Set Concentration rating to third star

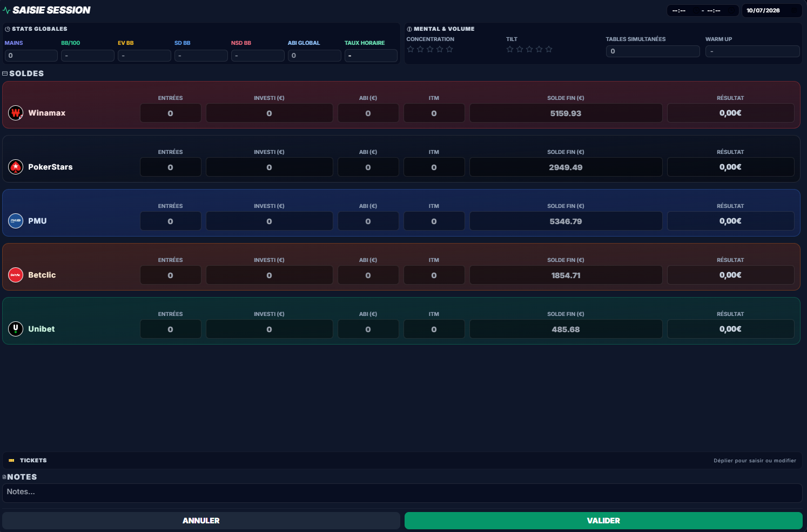tap(430, 49)
